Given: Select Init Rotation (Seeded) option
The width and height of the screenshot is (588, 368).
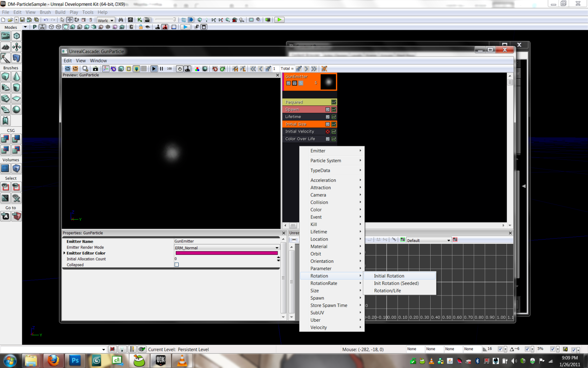Looking at the screenshot, I should 399,283.
